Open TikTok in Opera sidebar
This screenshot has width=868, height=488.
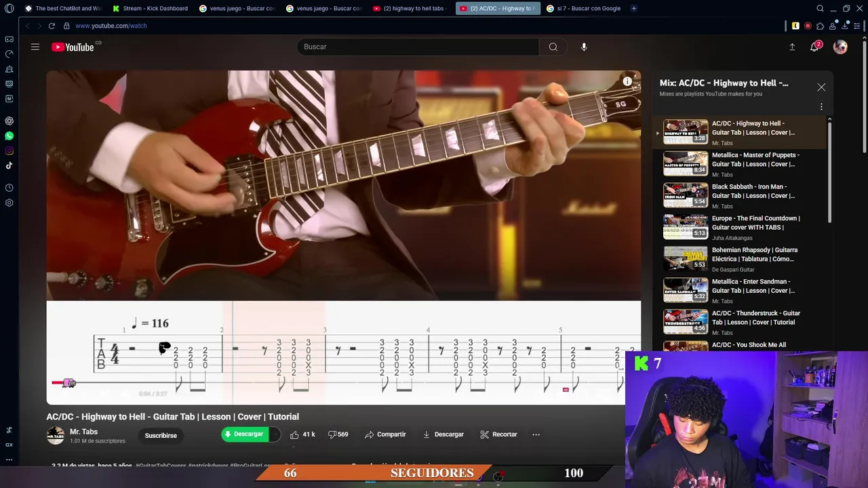click(9, 165)
